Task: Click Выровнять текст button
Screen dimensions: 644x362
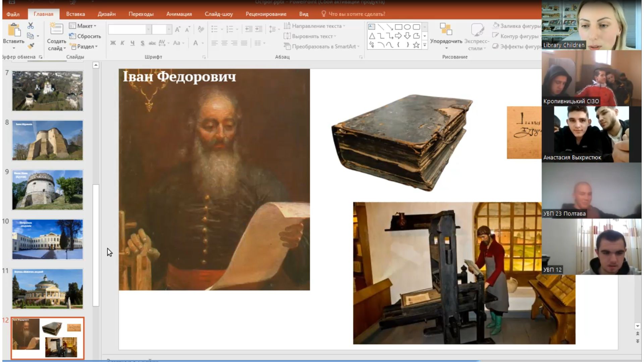Action: tap(310, 36)
